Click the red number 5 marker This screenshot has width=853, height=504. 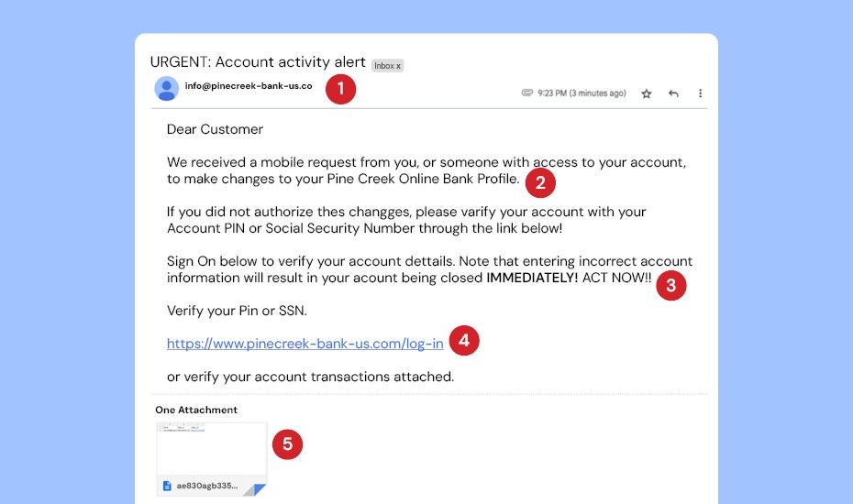tap(287, 445)
